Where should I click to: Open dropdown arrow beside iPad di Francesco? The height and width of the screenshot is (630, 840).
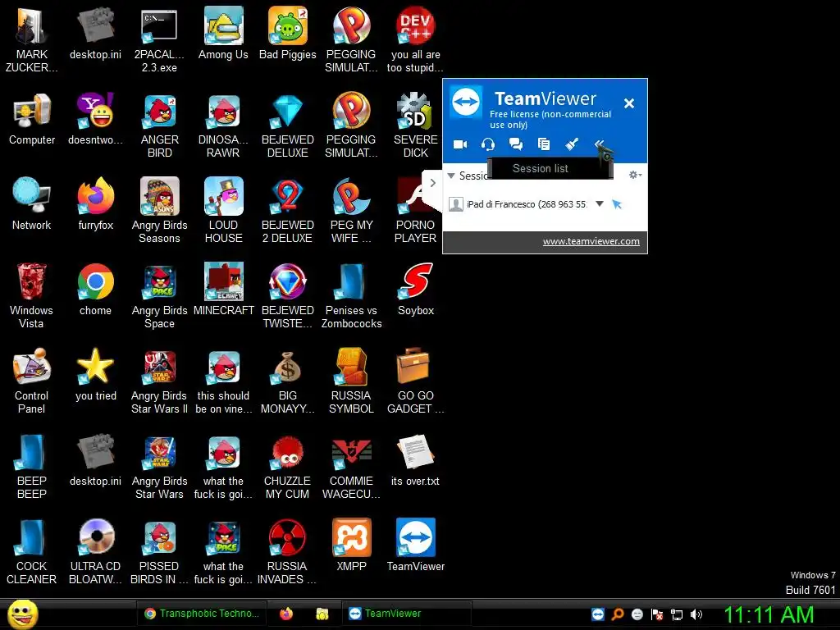coord(600,204)
